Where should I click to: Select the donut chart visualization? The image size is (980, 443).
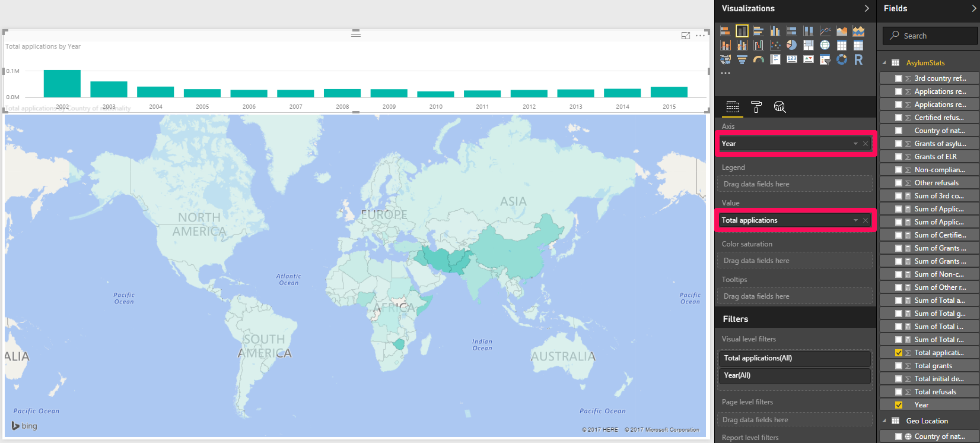pyautogui.click(x=842, y=59)
